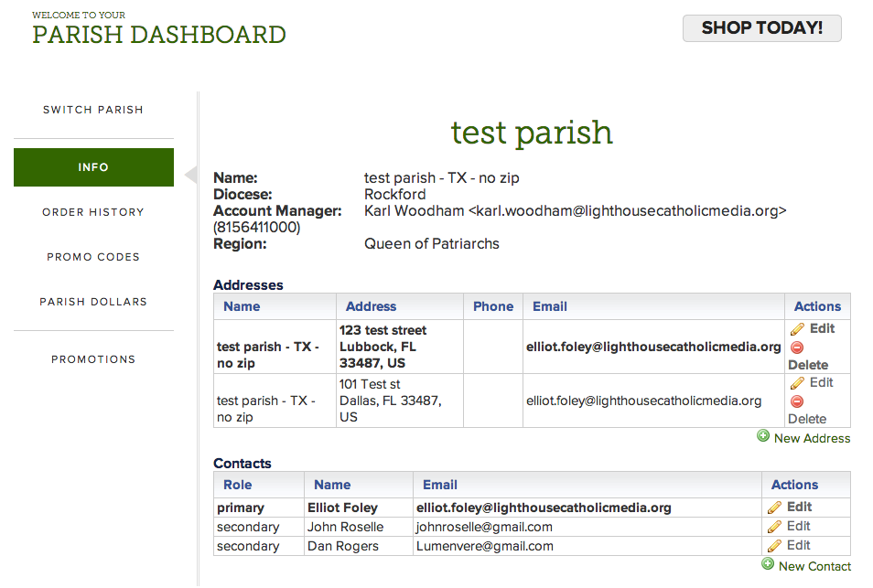Image resolution: width=873 pixels, height=588 pixels.
Task: Click the red delete icon for Dallas address
Action: coord(797,401)
